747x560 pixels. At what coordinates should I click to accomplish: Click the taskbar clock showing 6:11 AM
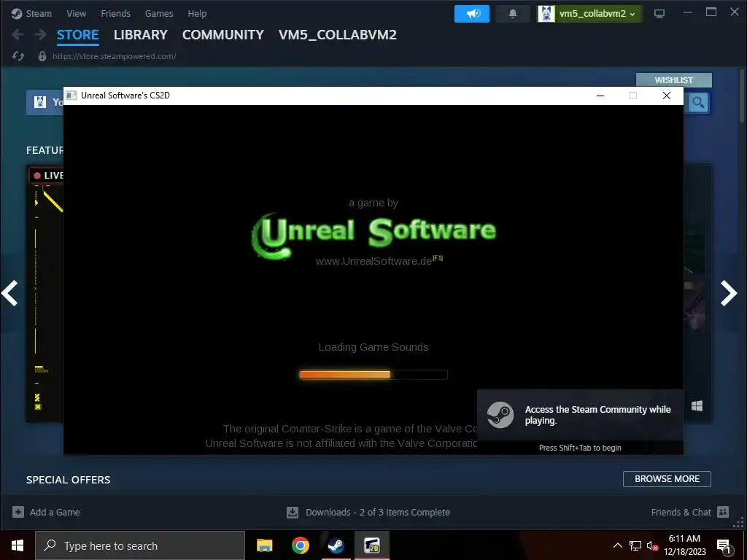(x=684, y=545)
